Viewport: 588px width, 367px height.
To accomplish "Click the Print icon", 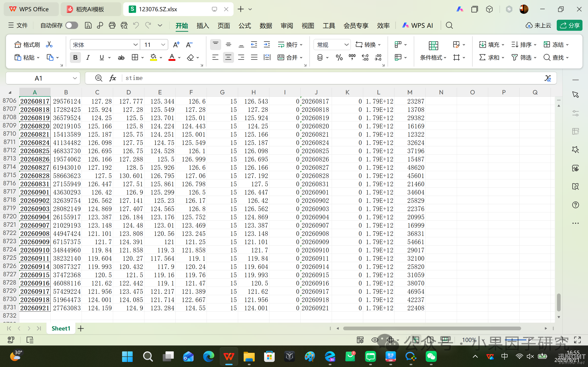I will pos(112,25).
